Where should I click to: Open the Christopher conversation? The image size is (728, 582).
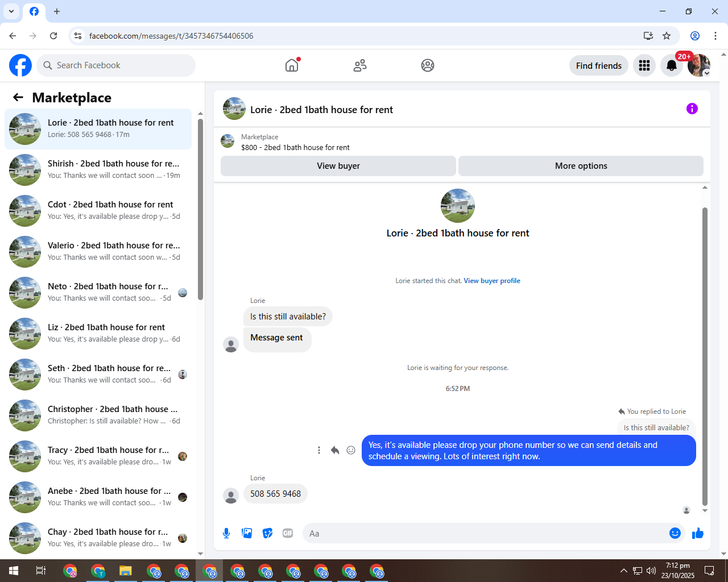[x=98, y=415]
